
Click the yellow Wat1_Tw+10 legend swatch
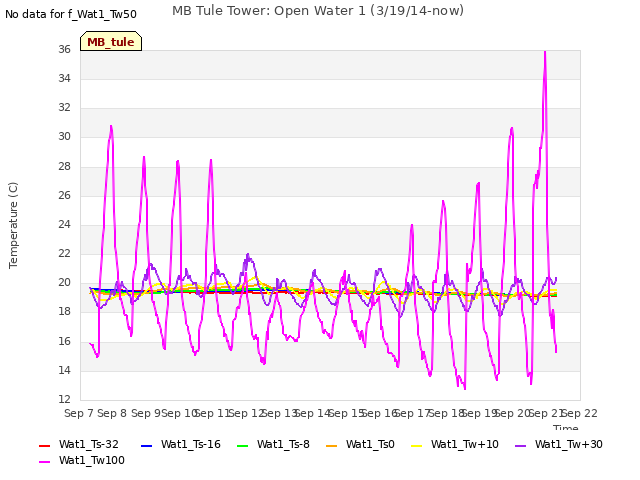click(416, 445)
